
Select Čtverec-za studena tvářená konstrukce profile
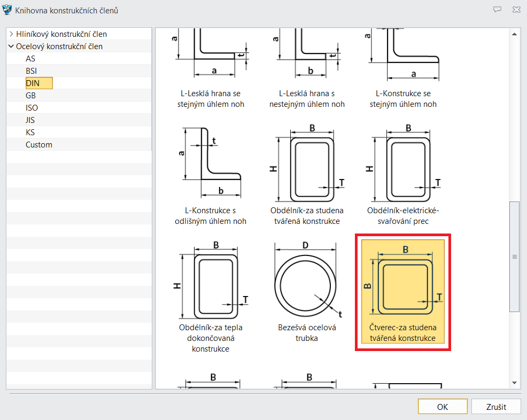[x=403, y=292]
